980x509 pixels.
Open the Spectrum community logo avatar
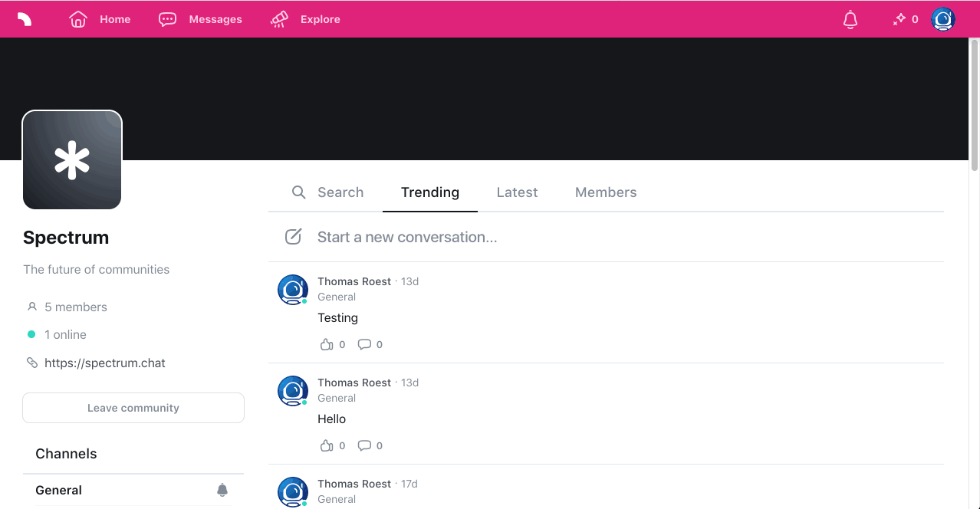pyautogui.click(x=71, y=159)
